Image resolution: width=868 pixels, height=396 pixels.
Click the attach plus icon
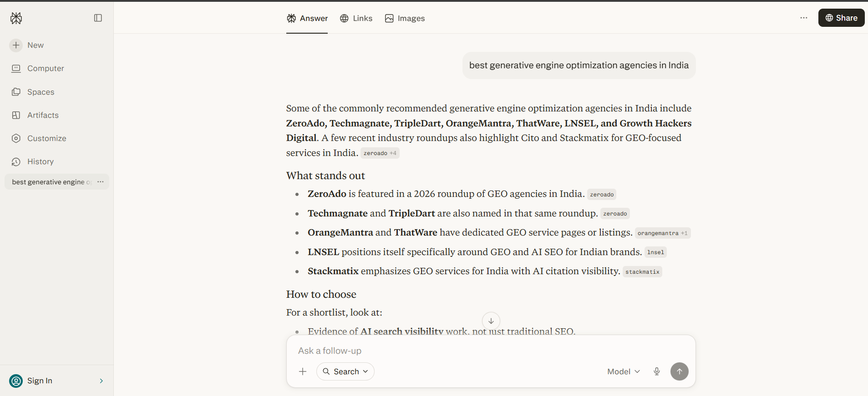pos(303,371)
